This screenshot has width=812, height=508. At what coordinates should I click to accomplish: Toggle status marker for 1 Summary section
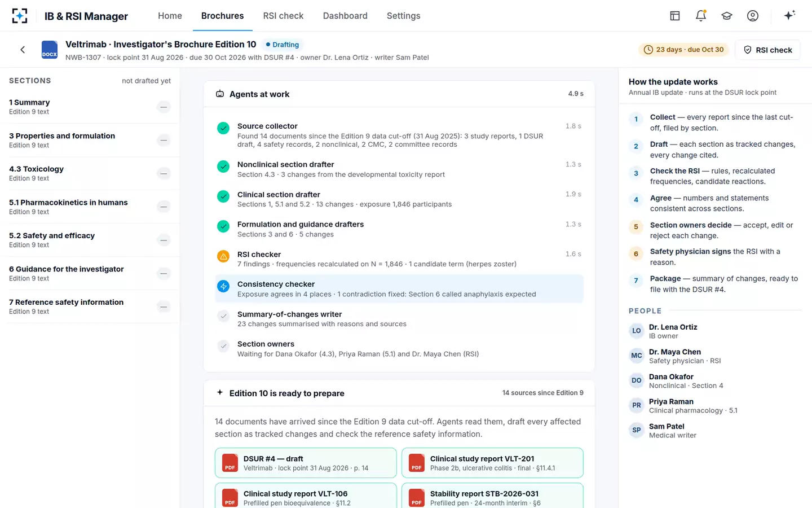click(x=164, y=107)
